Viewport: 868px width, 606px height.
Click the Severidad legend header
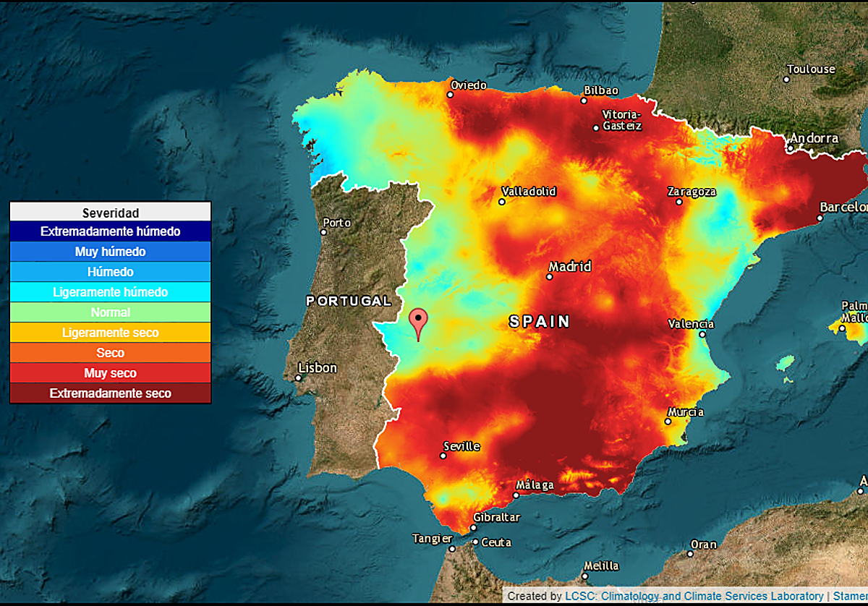(x=110, y=213)
